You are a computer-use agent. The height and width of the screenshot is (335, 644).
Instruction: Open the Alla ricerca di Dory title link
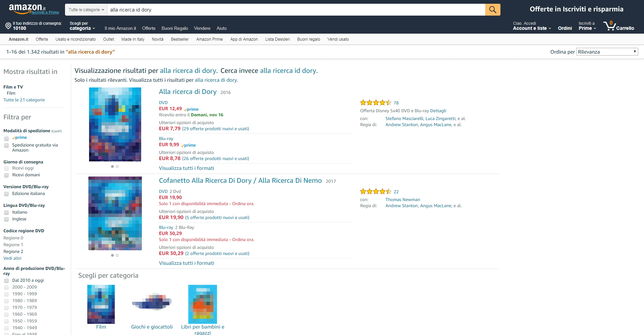point(188,92)
